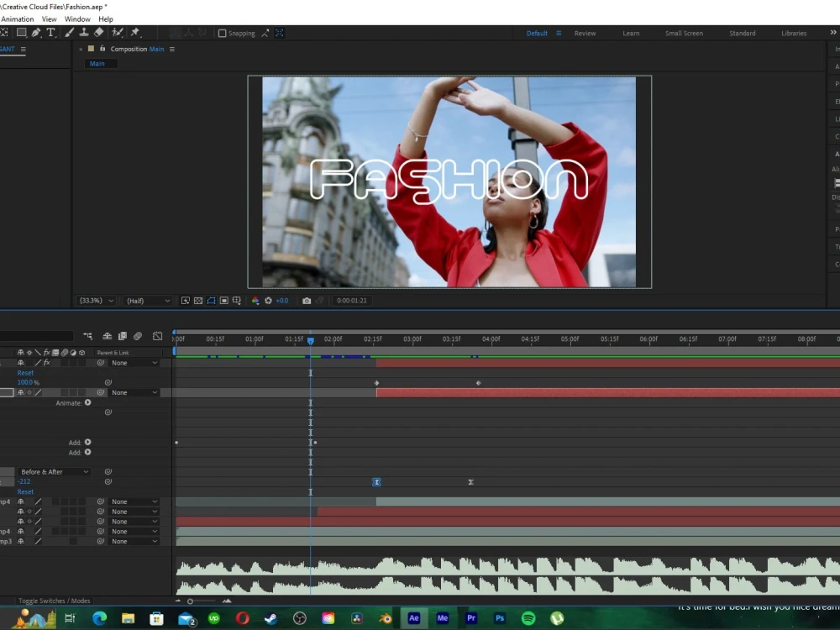The height and width of the screenshot is (630, 840).
Task: Toggle the transparency grid in viewer
Action: coord(198,301)
